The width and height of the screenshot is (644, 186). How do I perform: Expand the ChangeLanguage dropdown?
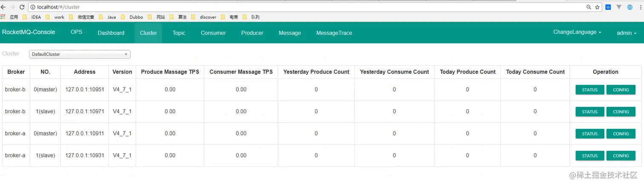point(577,32)
